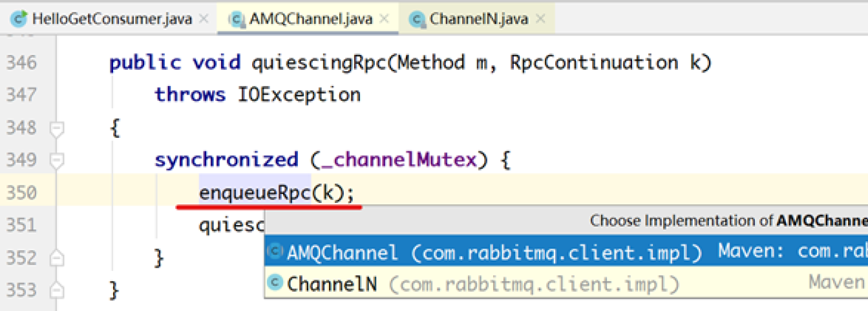Click the class icon beside ChannelN in the popup
Image resolution: width=868 pixels, height=311 pixels.
[275, 283]
